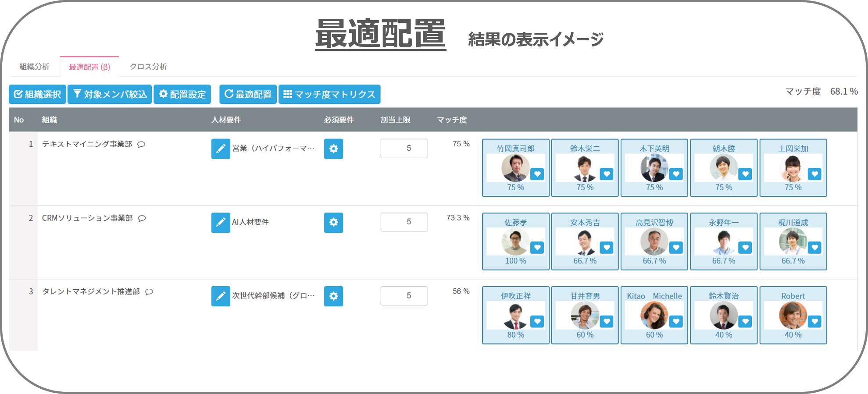This screenshot has width=868, height=394.
Task: Open 対象メンバ絞込 filter
Action: coord(110,94)
